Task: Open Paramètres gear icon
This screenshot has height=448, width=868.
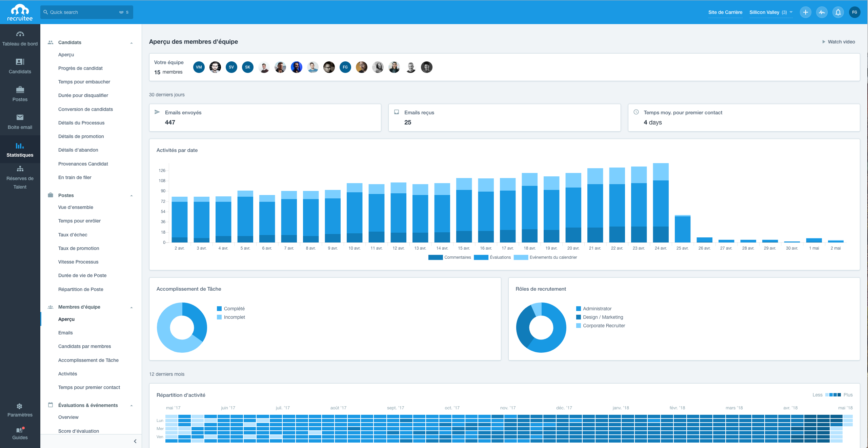Action: click(x=20, y=406)
